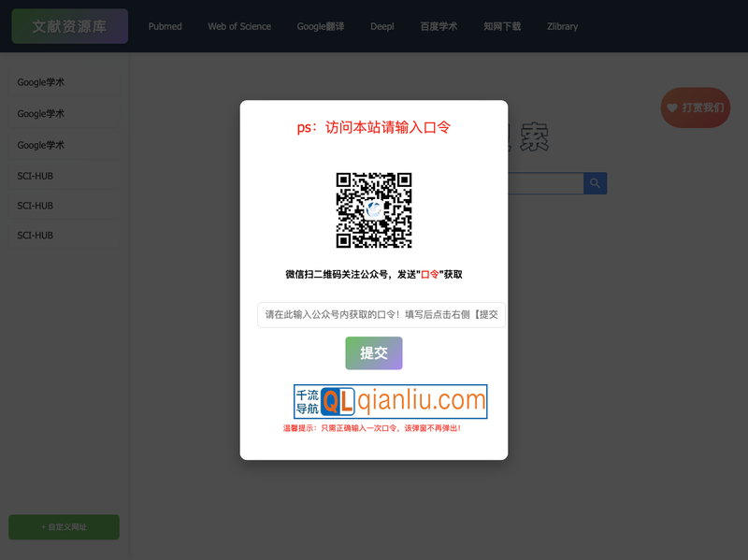This screenshot has width=748, height=560.
Task: Click the search magnifier icon
Action: click(x=596, y=183)
